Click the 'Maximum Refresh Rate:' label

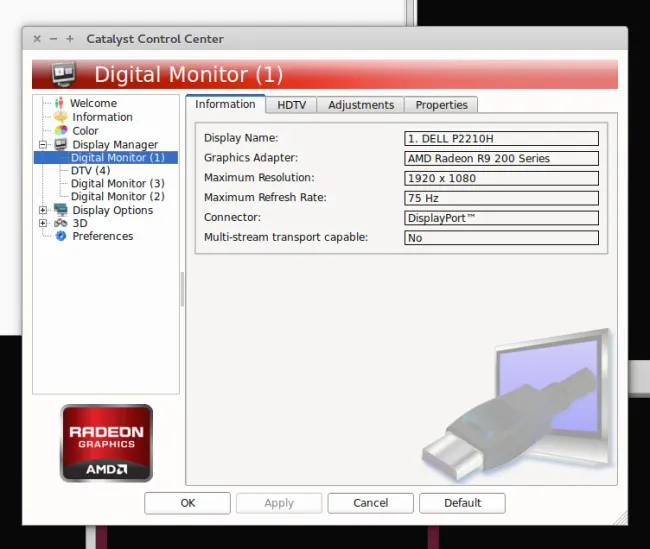pyautogui.click(x=265, y=197)
